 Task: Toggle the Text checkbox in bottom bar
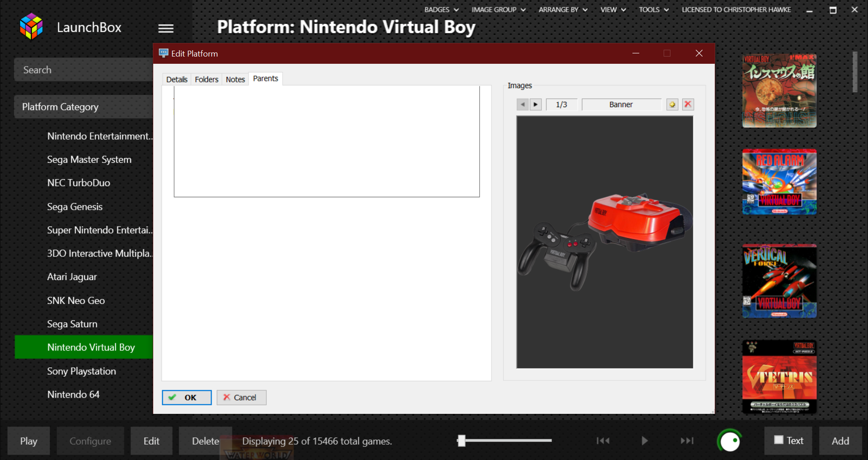click(778, 440)
